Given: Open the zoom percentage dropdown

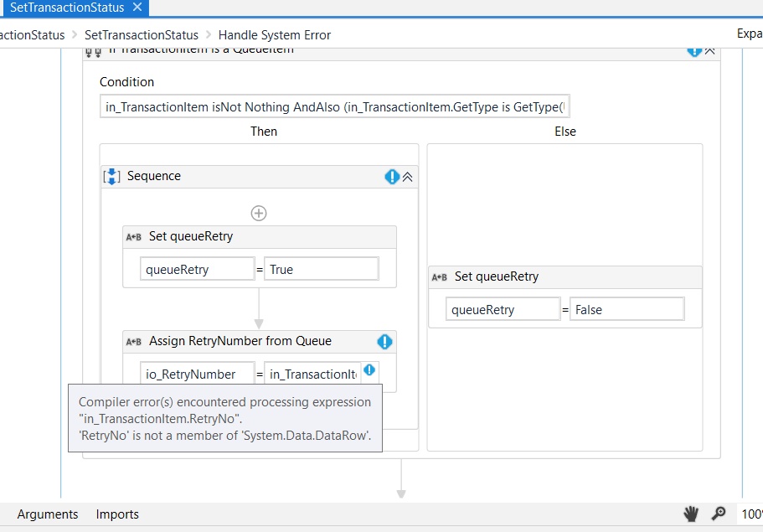Looking at the screenshot, I should (750, 514).
